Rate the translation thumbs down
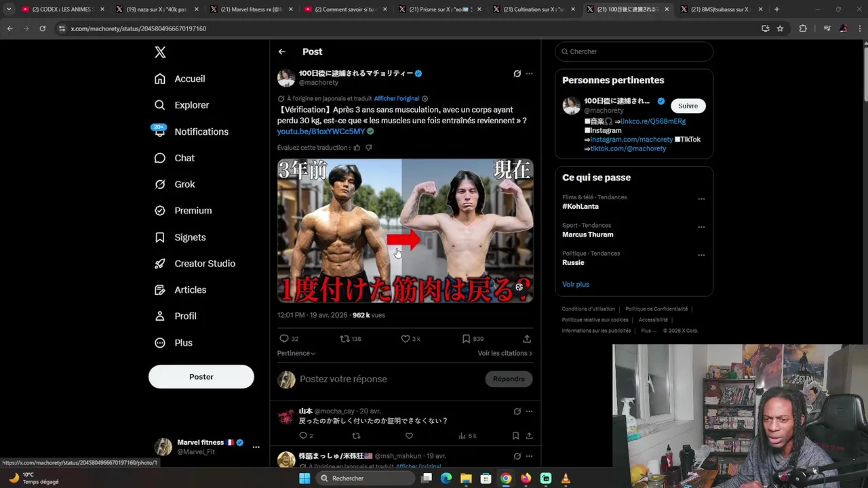Viewport: 868px width, 488px height. (x=369, y=147)
